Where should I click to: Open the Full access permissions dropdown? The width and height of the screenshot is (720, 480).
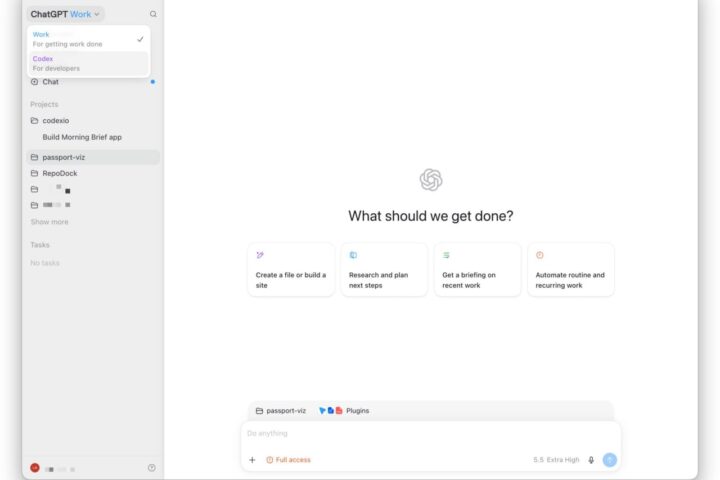tap(288, 460)
